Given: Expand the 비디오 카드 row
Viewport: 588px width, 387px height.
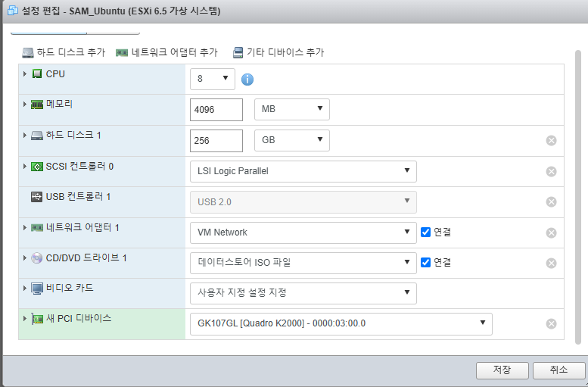Looking at the screenshot, I should tap(25, 288).
